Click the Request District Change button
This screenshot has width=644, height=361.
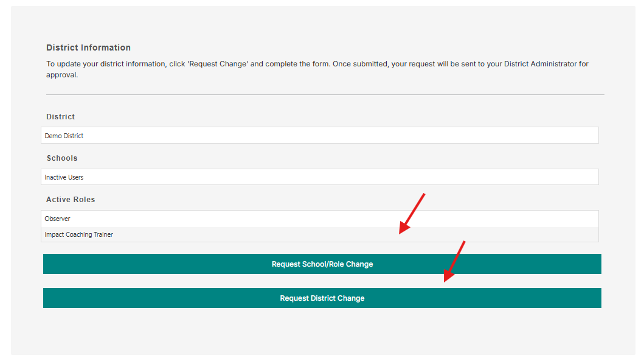pos(322,298)
